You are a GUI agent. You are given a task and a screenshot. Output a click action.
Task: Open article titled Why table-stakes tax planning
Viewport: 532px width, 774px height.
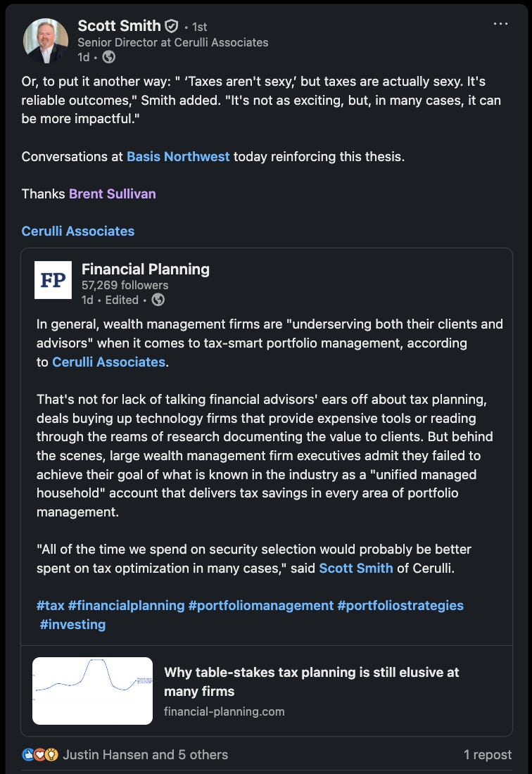point(312,682)
